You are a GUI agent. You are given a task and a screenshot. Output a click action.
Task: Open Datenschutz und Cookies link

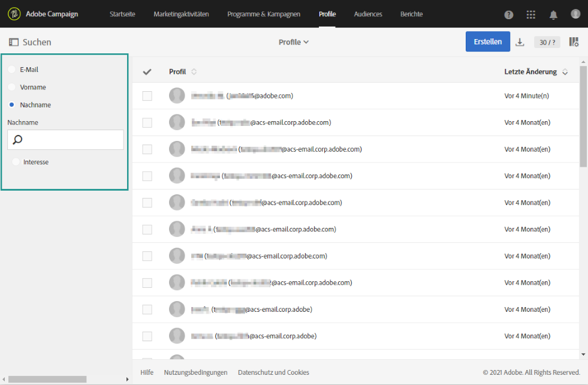coord(273,372)
